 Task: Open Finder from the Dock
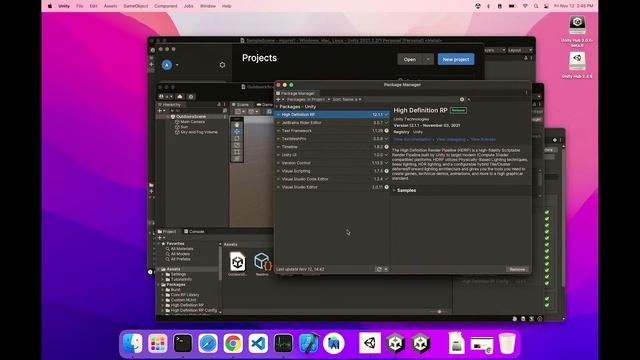coord(132,343)
